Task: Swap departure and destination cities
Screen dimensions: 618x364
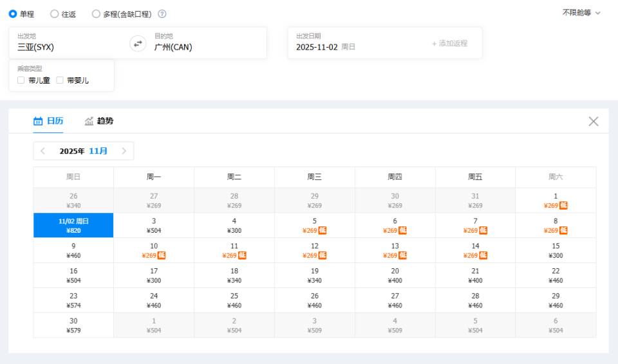Action: (138, 43)
